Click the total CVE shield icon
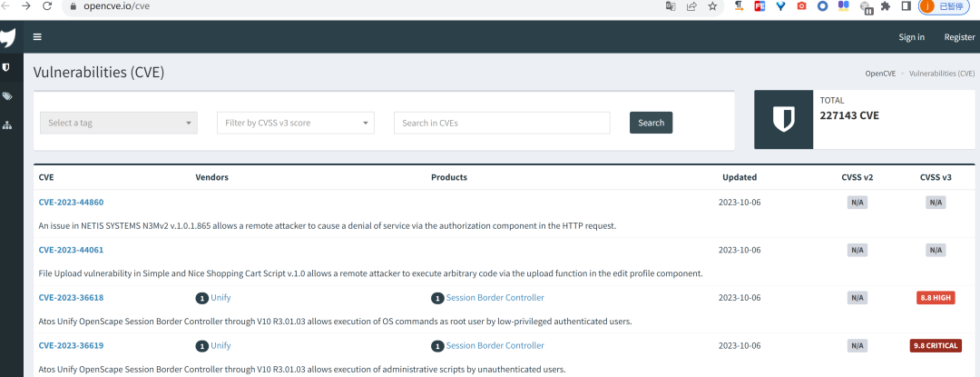Image resolution: width=980 pixels, height=377 pixels. (783, 119)
